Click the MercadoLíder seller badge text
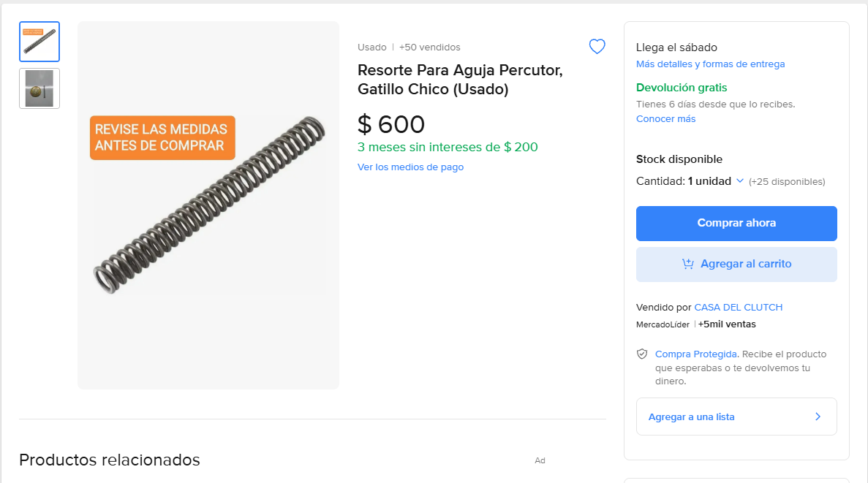Image resolution: width=868 pixels, height=483 pixels. (x=663, y=324)
